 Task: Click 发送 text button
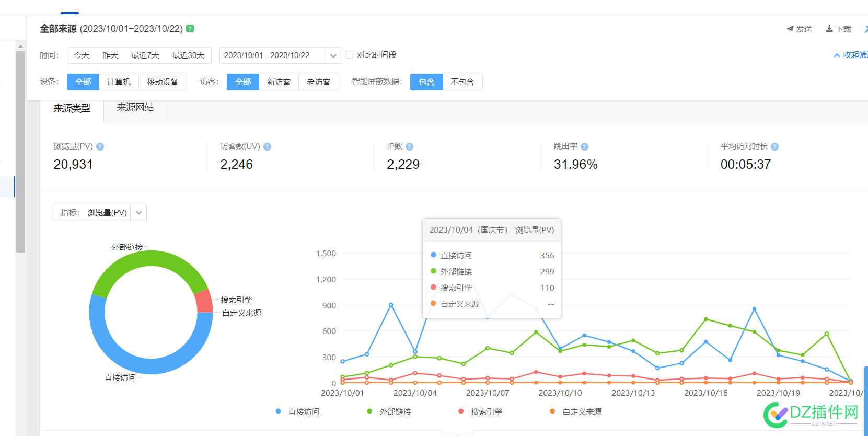coord(804,29)
